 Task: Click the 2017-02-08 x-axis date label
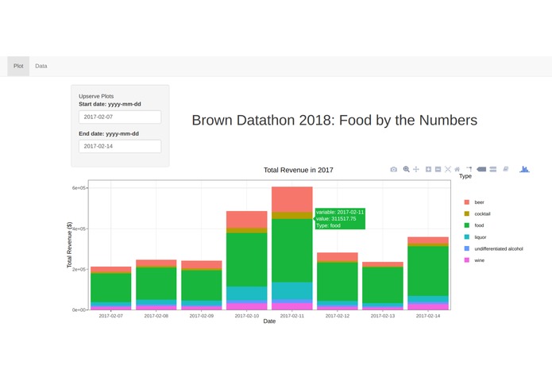click(x=156, y=316)
